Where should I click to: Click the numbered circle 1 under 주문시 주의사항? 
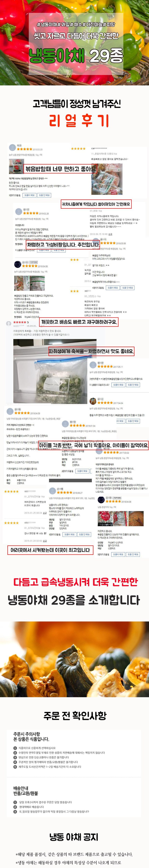(x=15, y=748)
